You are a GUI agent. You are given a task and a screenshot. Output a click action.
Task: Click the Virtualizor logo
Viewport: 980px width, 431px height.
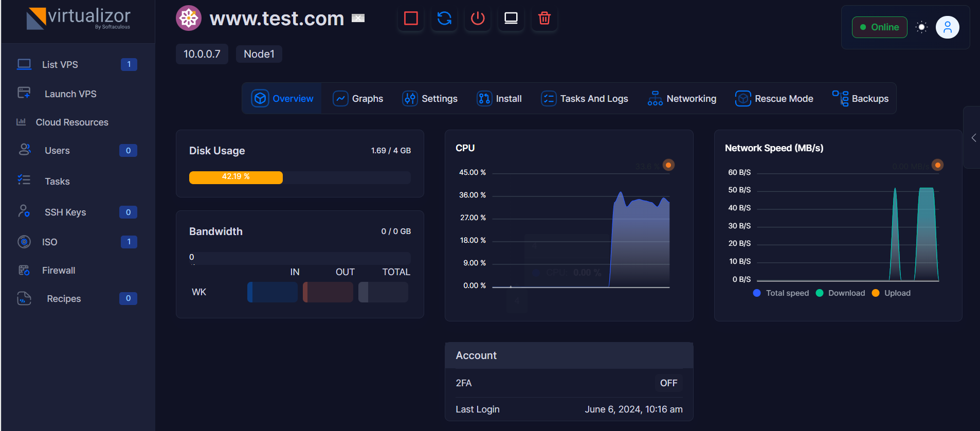click(x=78, y=19)
